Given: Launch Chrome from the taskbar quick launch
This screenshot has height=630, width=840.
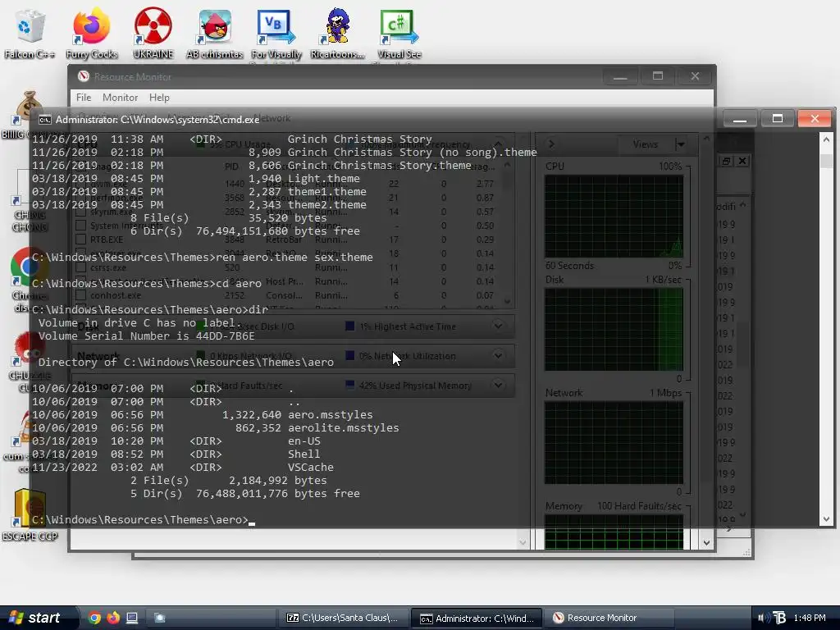Looking at the screenshot, I should (x=94, y=618).
